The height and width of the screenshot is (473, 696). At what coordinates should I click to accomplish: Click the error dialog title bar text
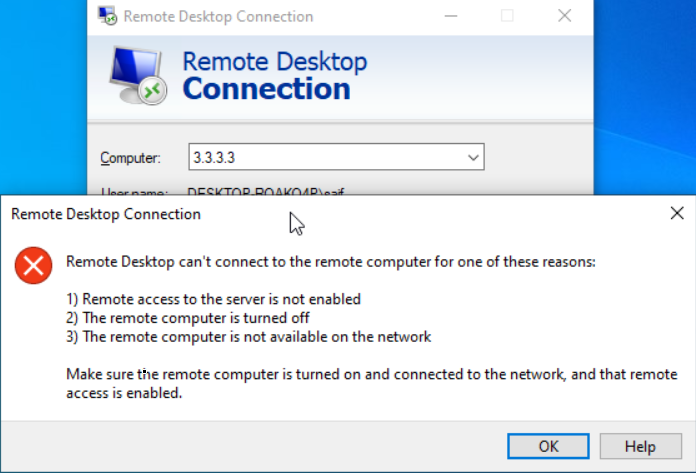106,214
